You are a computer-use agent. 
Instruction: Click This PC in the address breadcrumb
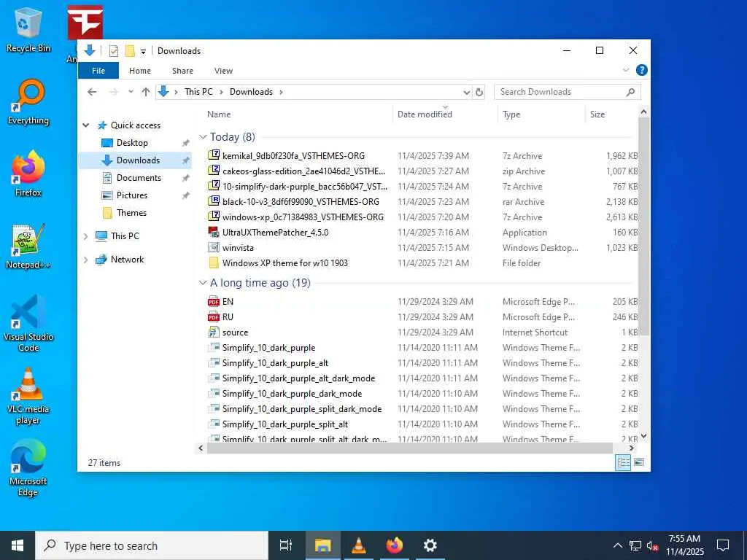coord(198,92)
